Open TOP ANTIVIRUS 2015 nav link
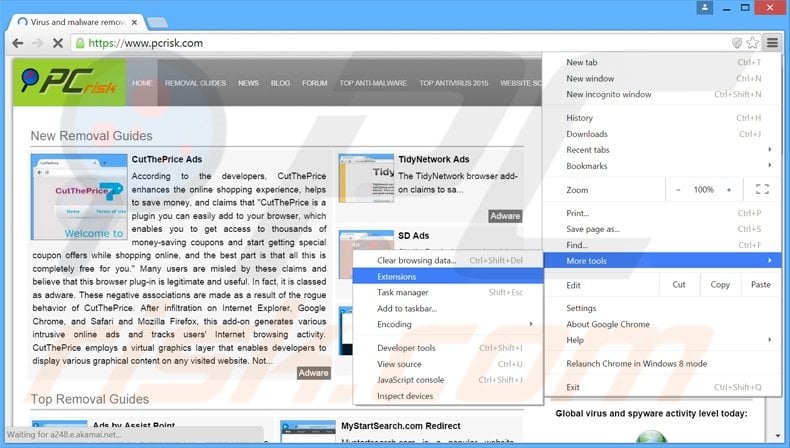The height and width of the screenshot is (448, 790). [x=454, y=83]
